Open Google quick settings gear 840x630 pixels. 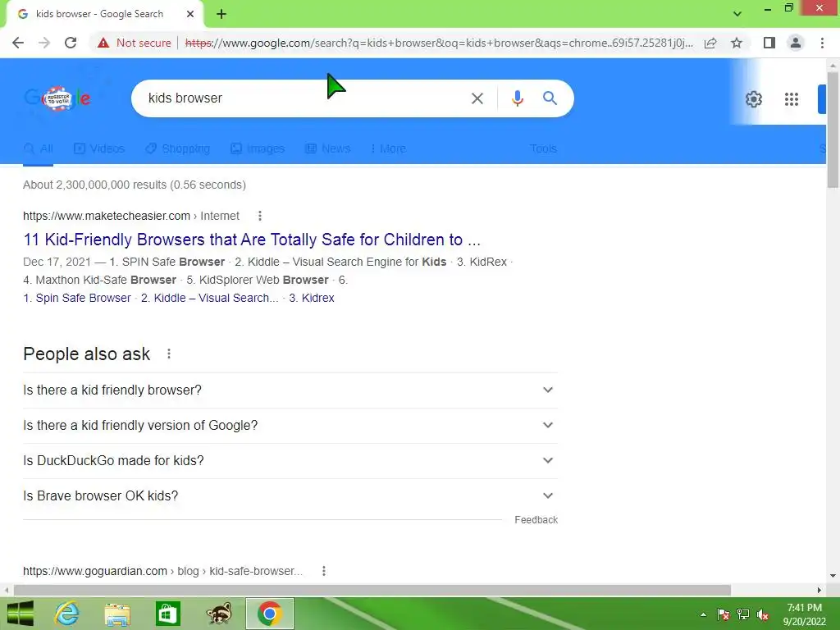[754, 99]
